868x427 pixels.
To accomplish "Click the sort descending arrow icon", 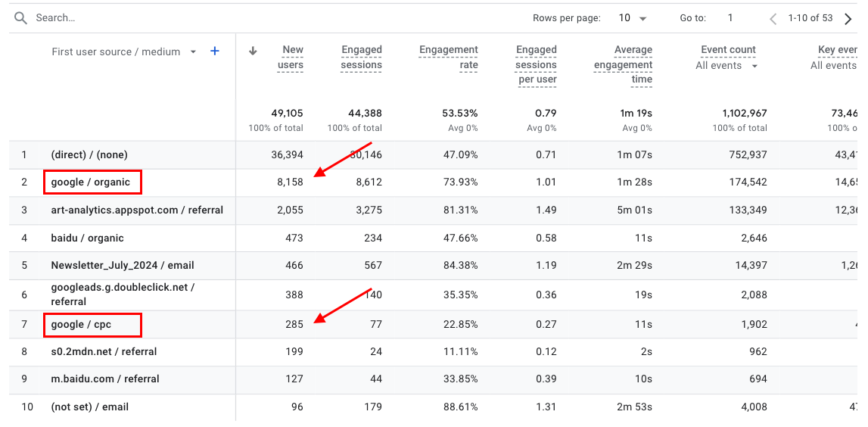I will tap(253, 51).
